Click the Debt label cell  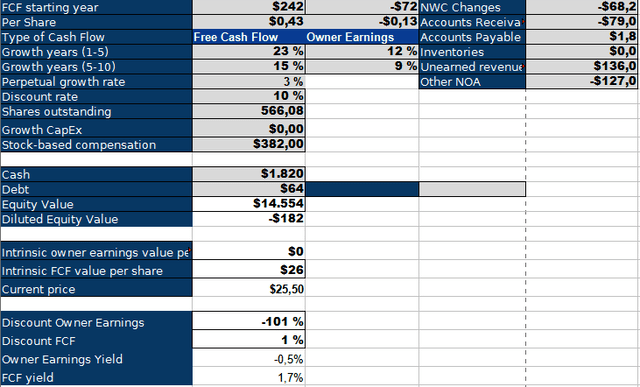tap(96, 189)
